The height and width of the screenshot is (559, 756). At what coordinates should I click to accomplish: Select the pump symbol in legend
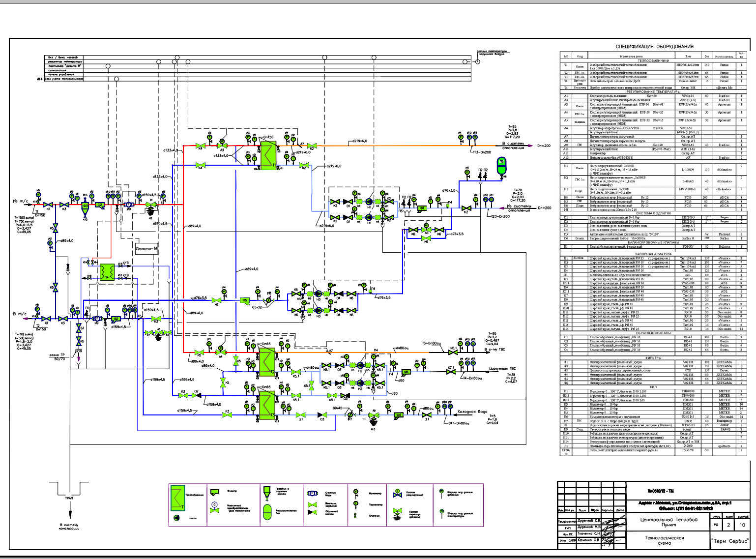[x=177, y=518]
